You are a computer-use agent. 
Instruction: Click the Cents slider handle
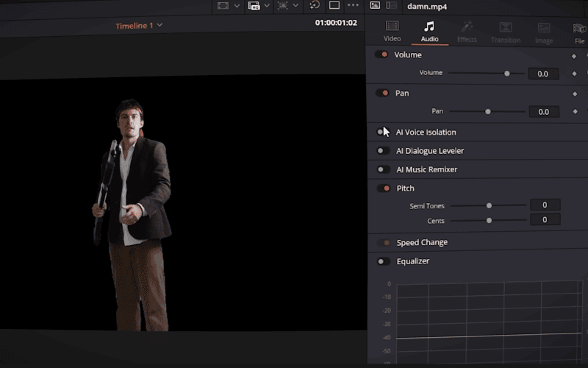click(x=489, y=220)
